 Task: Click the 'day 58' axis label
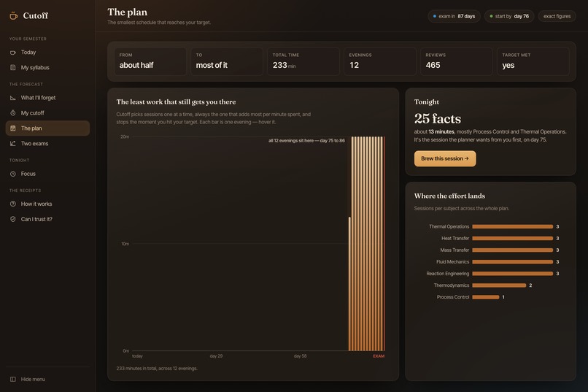click(300, 356)
